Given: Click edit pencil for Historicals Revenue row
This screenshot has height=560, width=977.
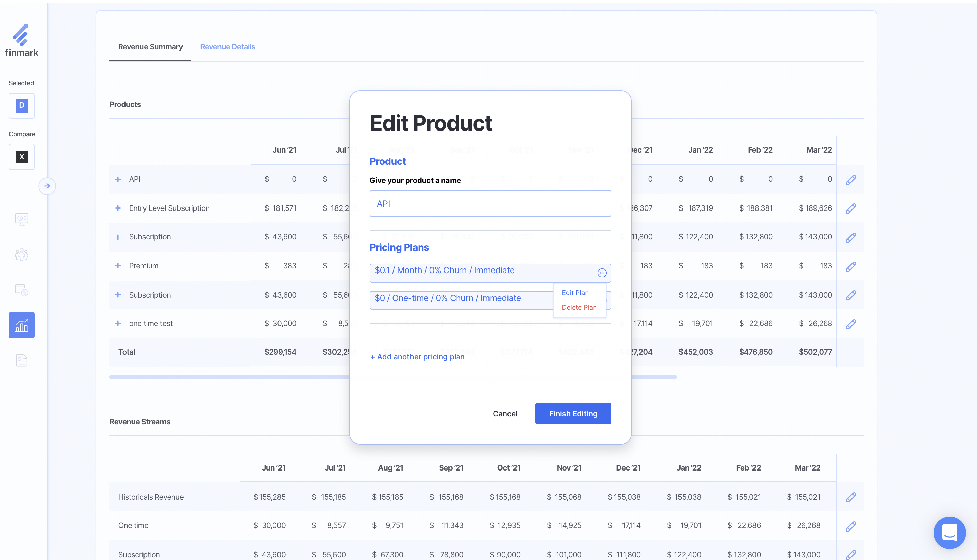Looking at the screenshot, I should (850, 497).
